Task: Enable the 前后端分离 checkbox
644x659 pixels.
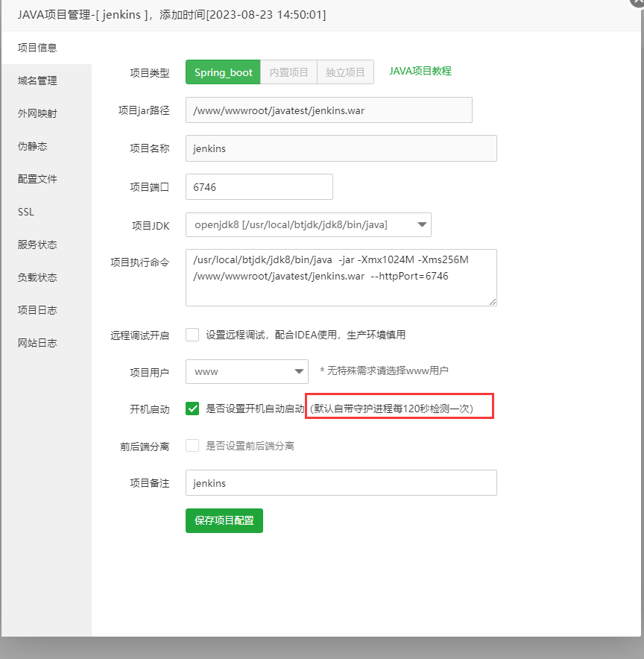Action: (191, 446)
